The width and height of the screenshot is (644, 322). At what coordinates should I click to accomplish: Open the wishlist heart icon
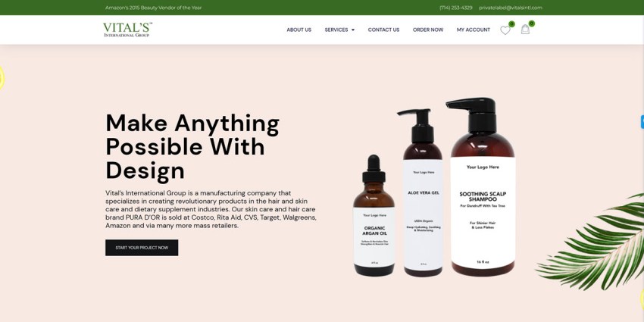point(505,30)
